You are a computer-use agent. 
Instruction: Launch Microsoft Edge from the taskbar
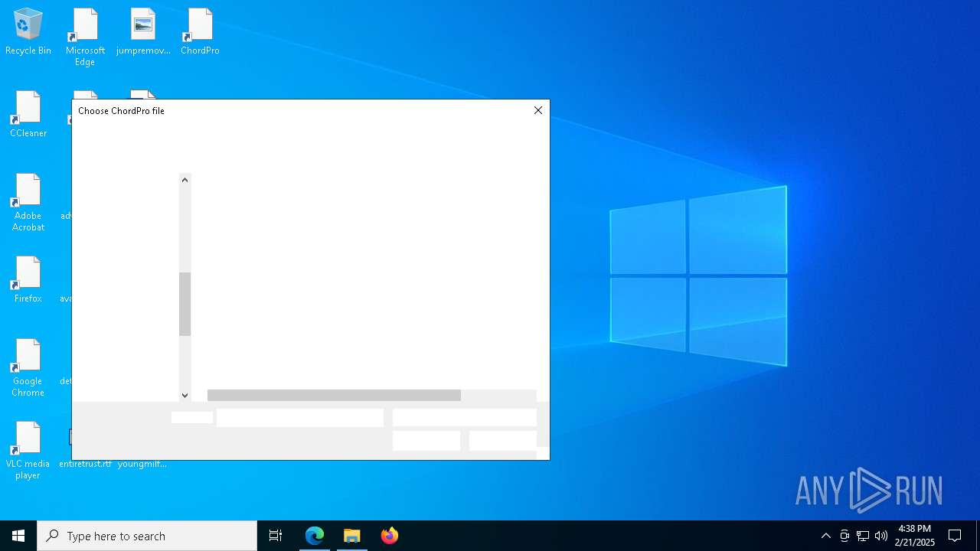315,536
